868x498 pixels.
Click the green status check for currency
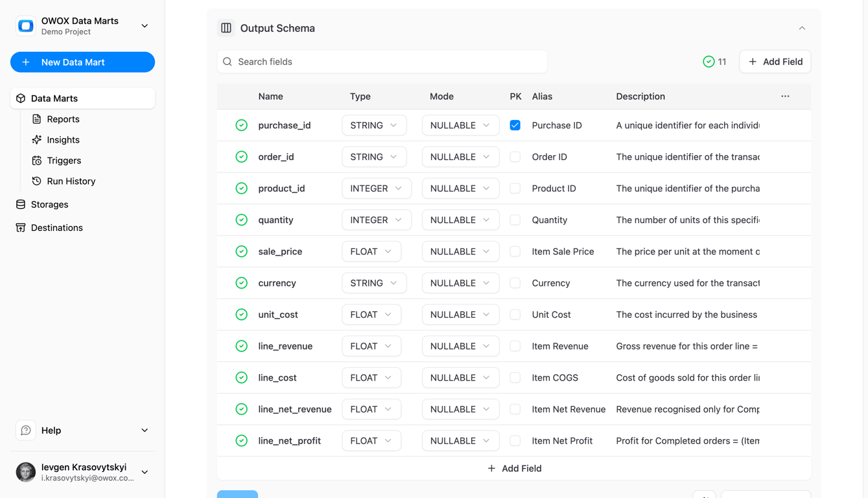(x=241, y=283)
